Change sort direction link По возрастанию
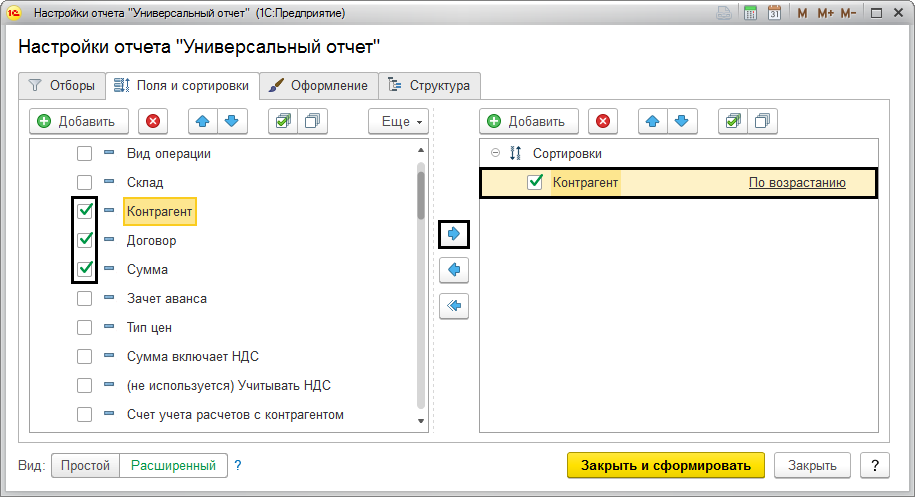This screenshot has width=915, height=497. coord(797,183)
